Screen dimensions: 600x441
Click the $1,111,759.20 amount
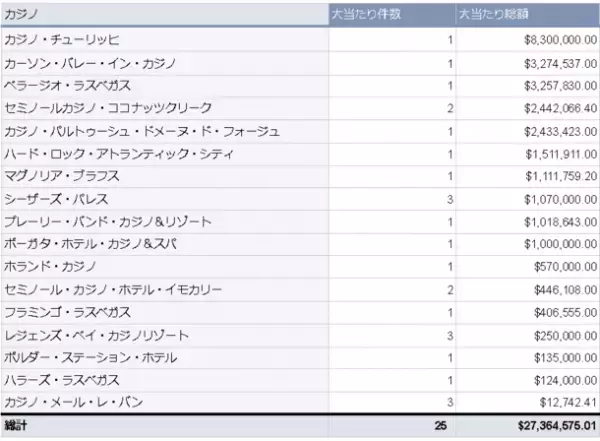click(x=561, y=176)
